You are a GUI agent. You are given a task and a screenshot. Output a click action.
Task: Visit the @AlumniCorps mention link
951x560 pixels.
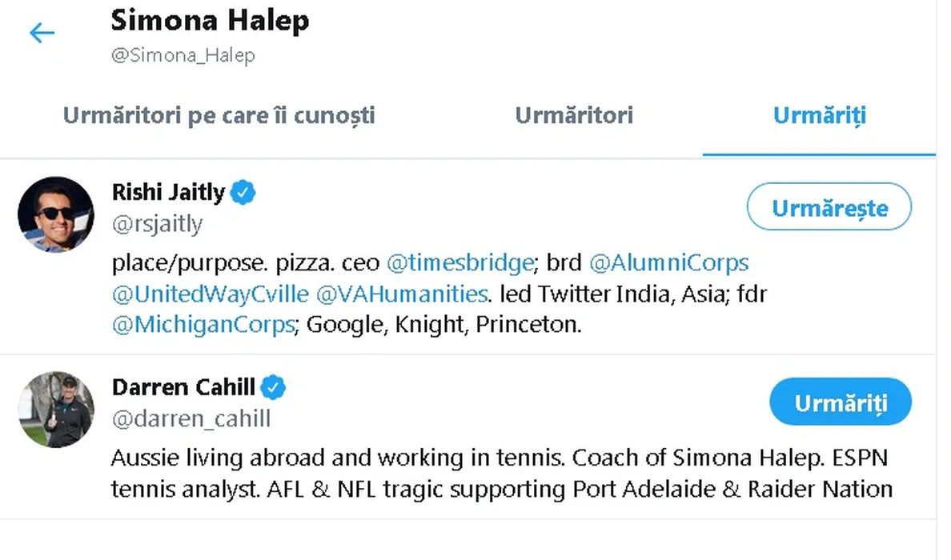(x=669, y=262)
